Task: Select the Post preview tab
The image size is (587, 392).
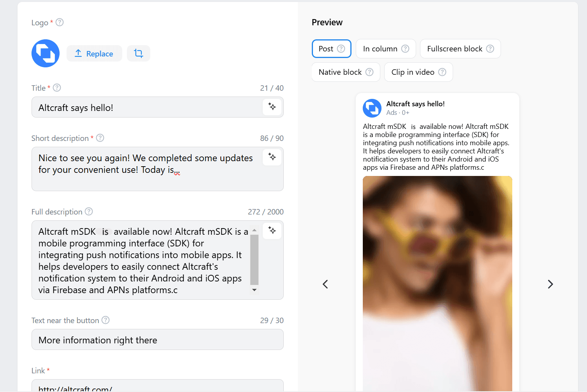Action: (332, 49)
